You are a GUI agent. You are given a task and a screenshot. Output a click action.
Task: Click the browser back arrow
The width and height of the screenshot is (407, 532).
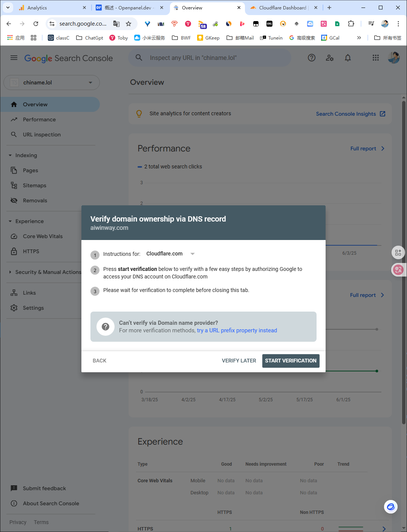click(9, 24)
